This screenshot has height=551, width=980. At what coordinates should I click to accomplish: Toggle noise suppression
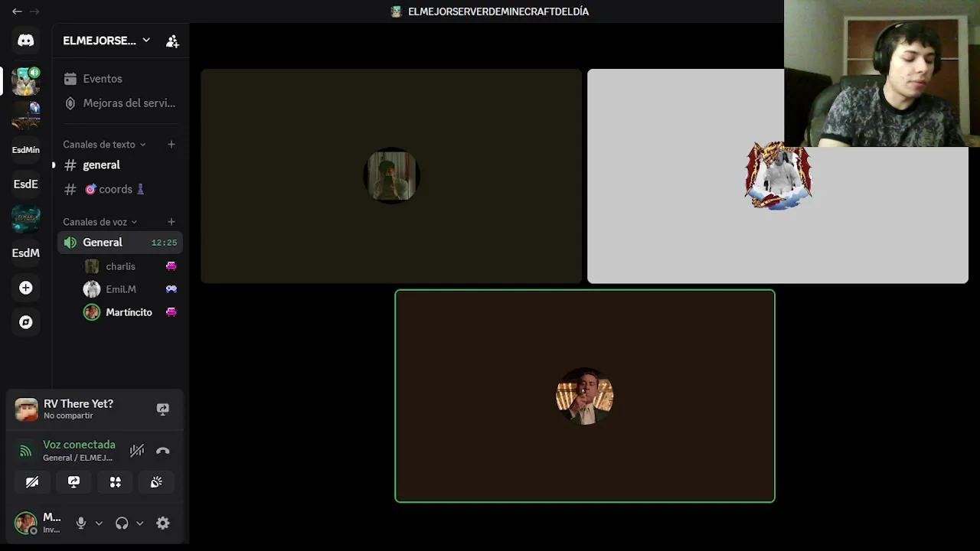pos(136,451)
